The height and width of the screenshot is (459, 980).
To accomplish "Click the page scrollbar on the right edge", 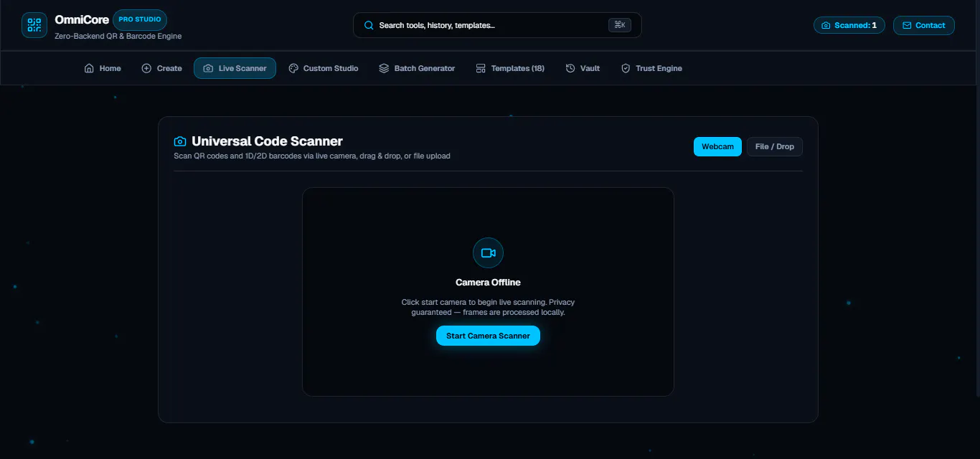I will (977, 197).
